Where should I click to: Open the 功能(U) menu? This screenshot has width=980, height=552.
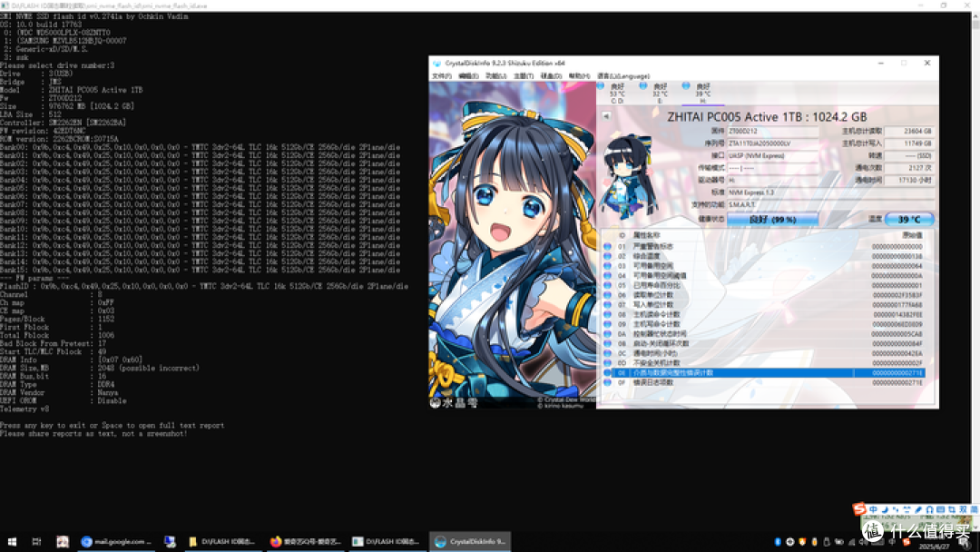(x=495, y=76)
